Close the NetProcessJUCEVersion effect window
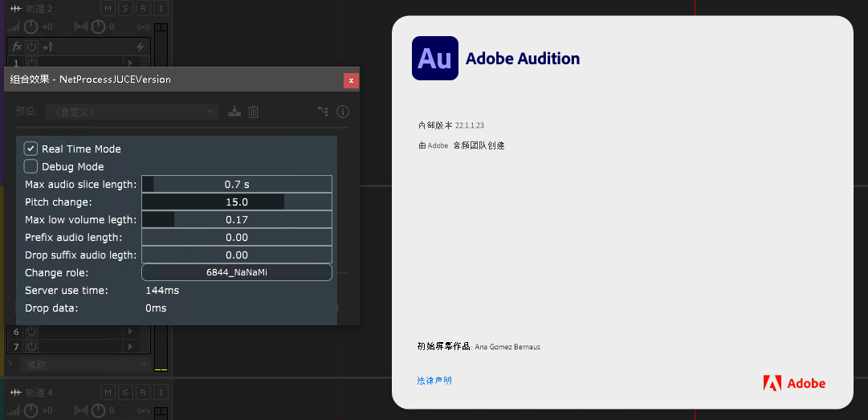Screen dimensions: 868x420 click(351, 80)
